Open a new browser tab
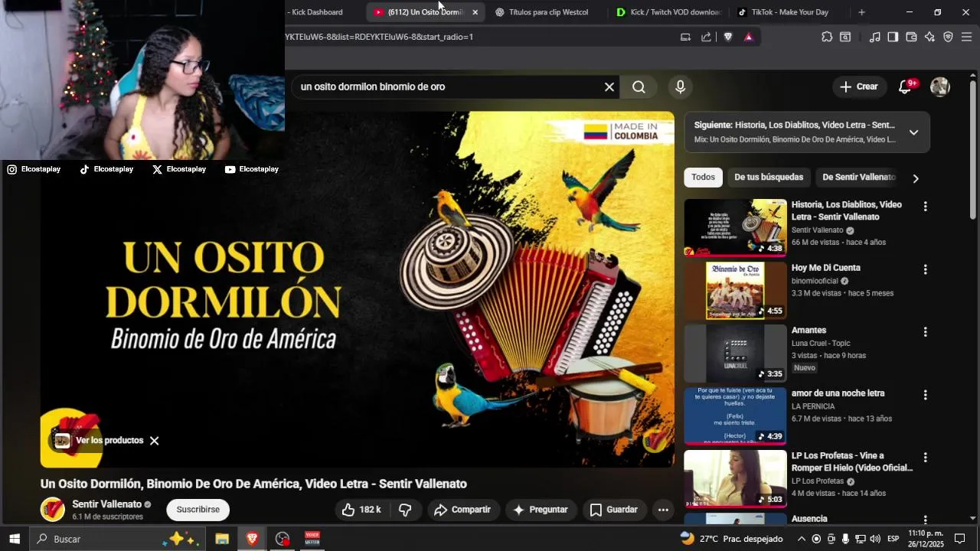Image resolution: width=980 pixels, height=551 pixels. pos(861,12)
